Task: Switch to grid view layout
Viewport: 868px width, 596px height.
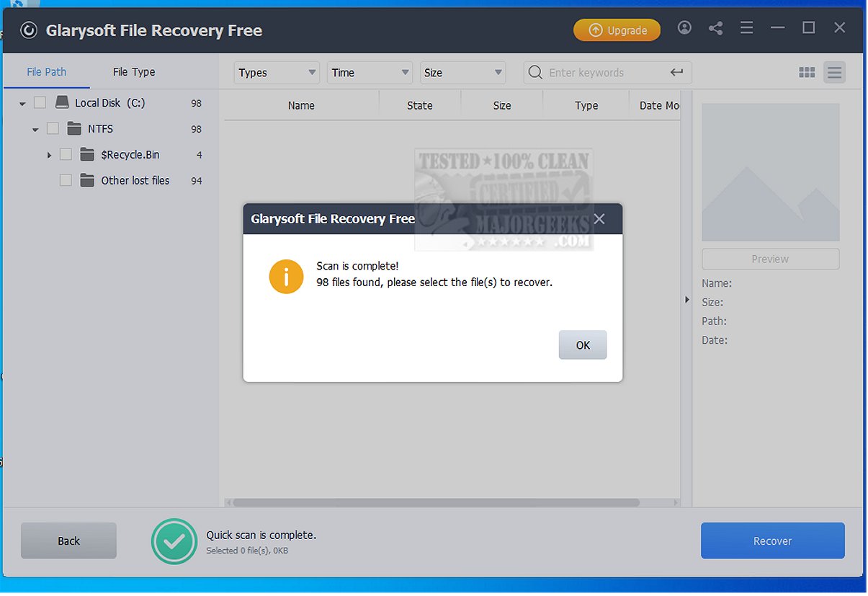Action: [x=807, y=72]
